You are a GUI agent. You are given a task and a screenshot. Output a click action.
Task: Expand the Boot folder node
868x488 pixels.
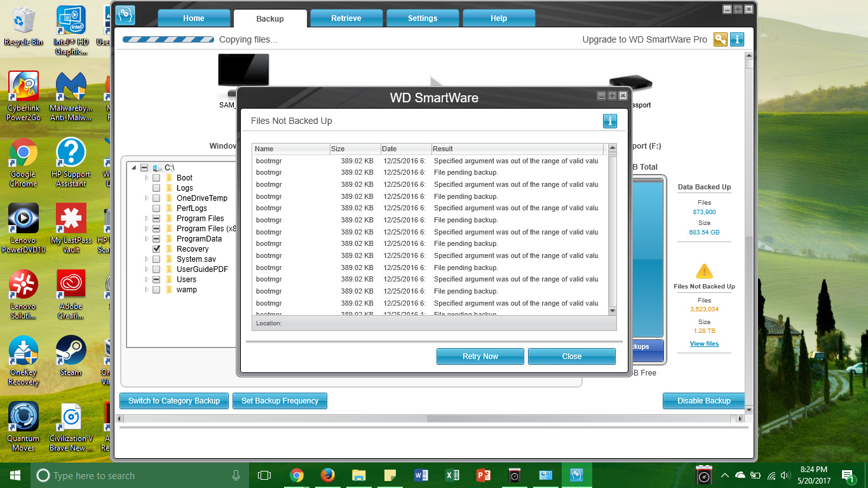[147, 178]
